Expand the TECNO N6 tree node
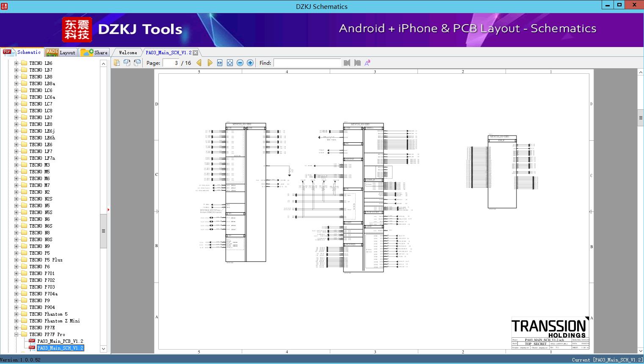Image resolution: width=644 pixels, height=364 pixels. [x=16, y=219]
